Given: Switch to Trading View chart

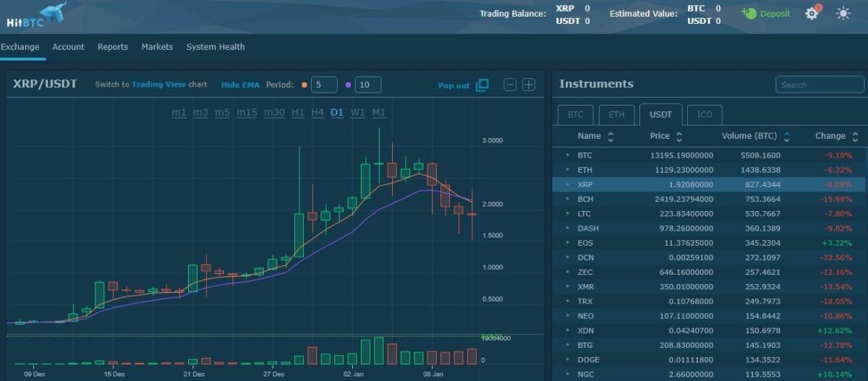Looking at the screenshot, I should (158, 85).
